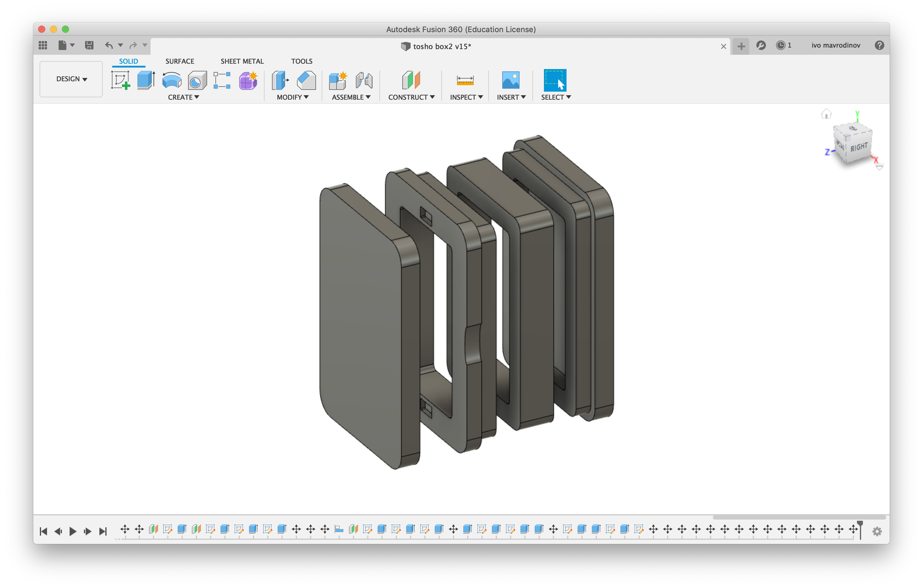Select the Extrude tool in CREATE
Image resolution: width=923 pixels, height=588 pixels.
[146, 80]
